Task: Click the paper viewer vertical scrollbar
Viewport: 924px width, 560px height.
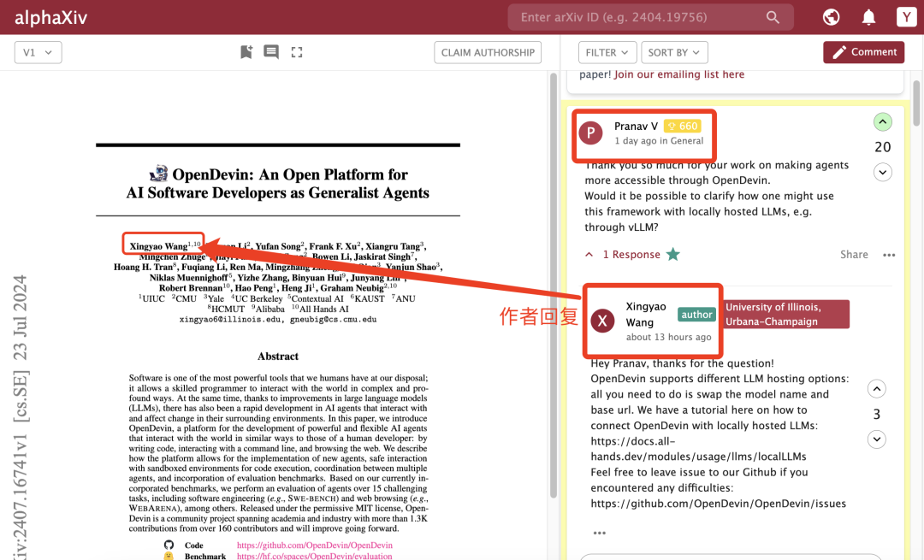Action: [x=553, y=285]
